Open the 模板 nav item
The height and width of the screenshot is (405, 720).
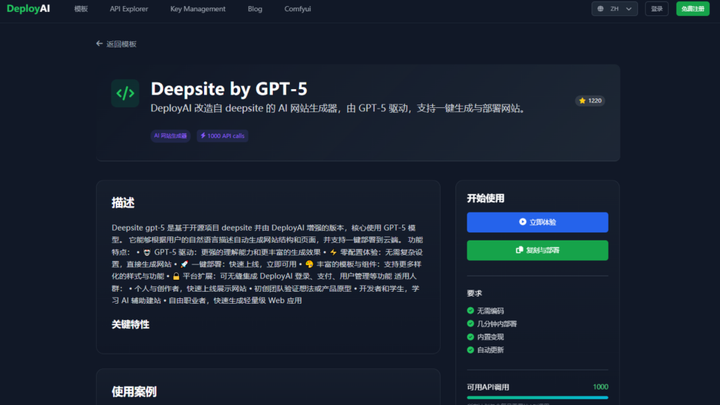point(81,9)
